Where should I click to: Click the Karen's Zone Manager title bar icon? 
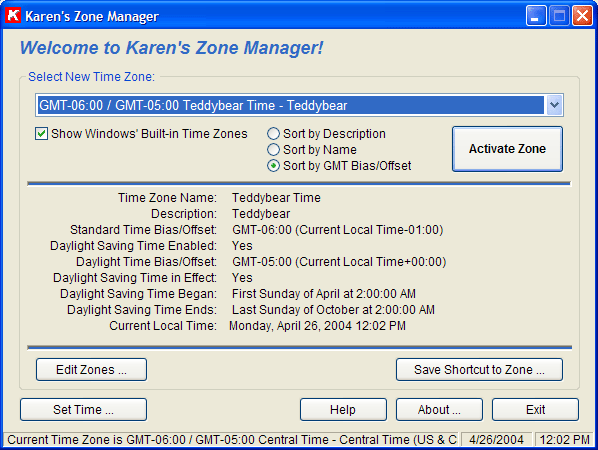coord(13,16)
